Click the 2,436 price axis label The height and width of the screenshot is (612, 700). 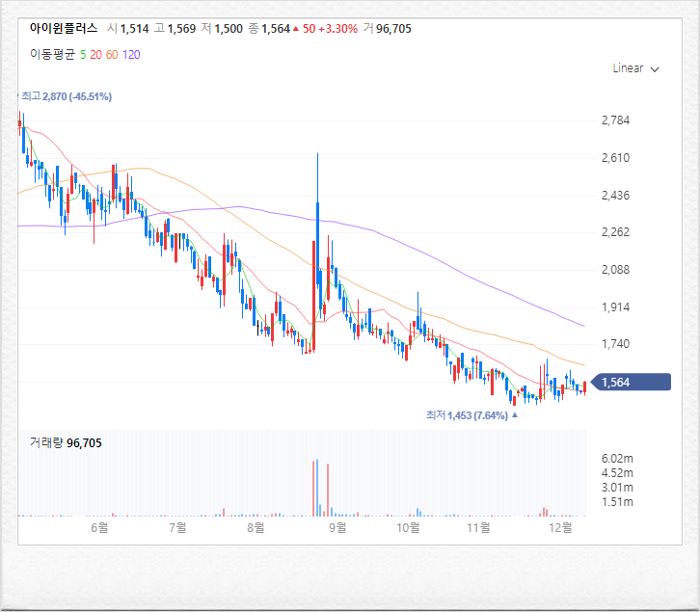click(x=615, y=195)
